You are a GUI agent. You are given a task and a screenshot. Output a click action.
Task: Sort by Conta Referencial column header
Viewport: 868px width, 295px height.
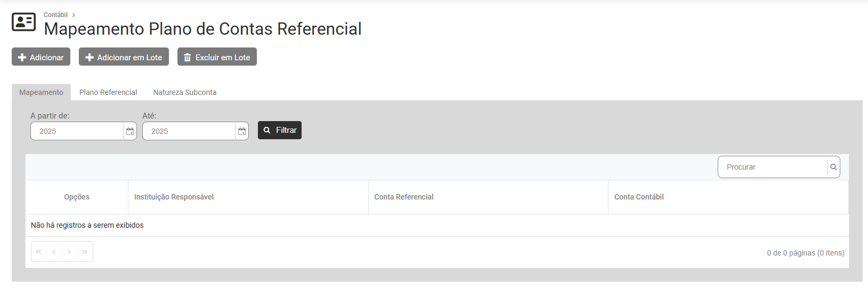tap(404, 197)
